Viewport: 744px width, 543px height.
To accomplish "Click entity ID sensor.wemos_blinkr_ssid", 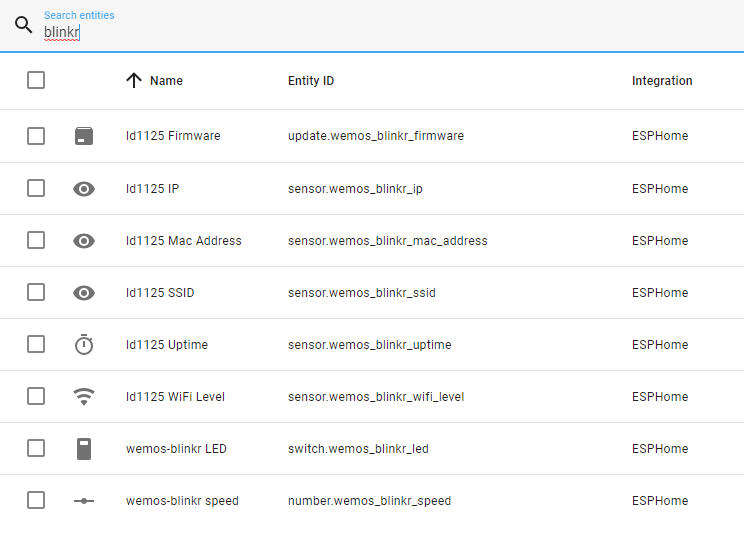I will [x=362, y=292].
